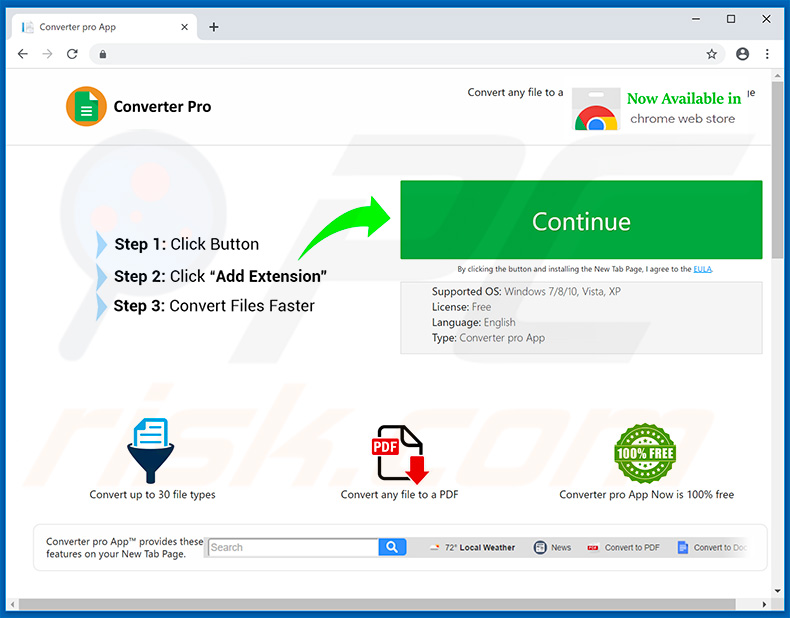Click the 'Step 2: Click Add Extension' text
The height and width of the screenshot is (618, 790).
220,276
